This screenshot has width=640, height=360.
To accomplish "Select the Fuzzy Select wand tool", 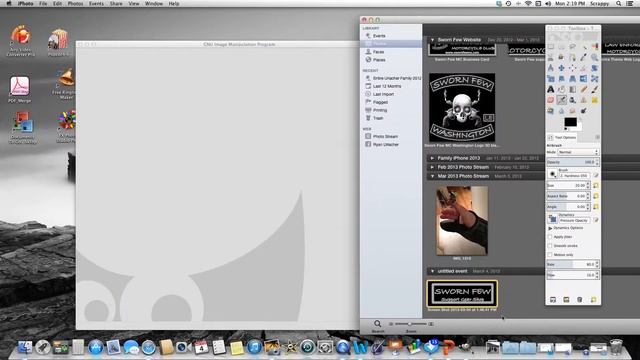I will point(583,47).
